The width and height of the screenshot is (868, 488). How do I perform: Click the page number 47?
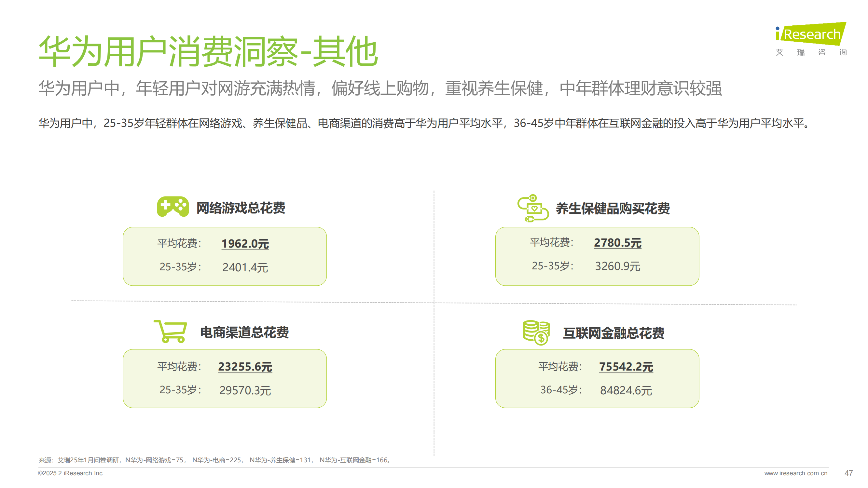(848, 473)
